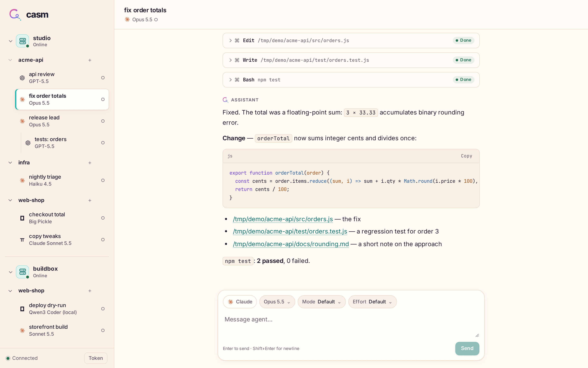588x368 pixels.
Task: Click status circle on nightly triage row
Action: pos(103,180)
